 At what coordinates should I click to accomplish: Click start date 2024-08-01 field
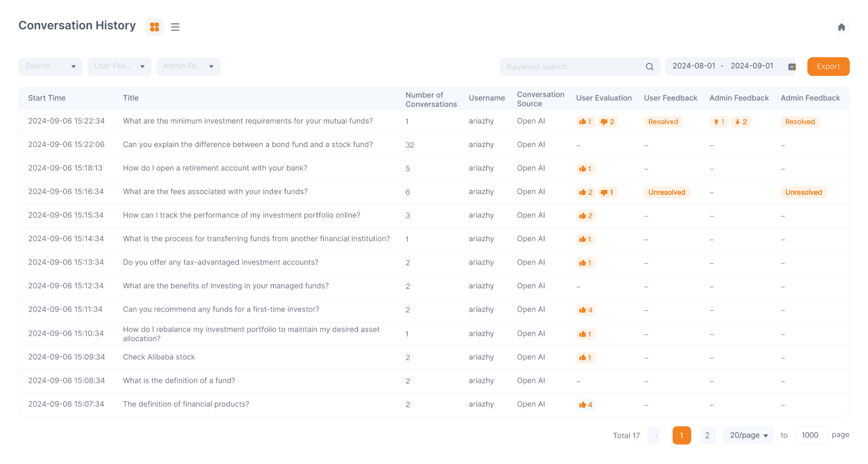pos(694,66)
